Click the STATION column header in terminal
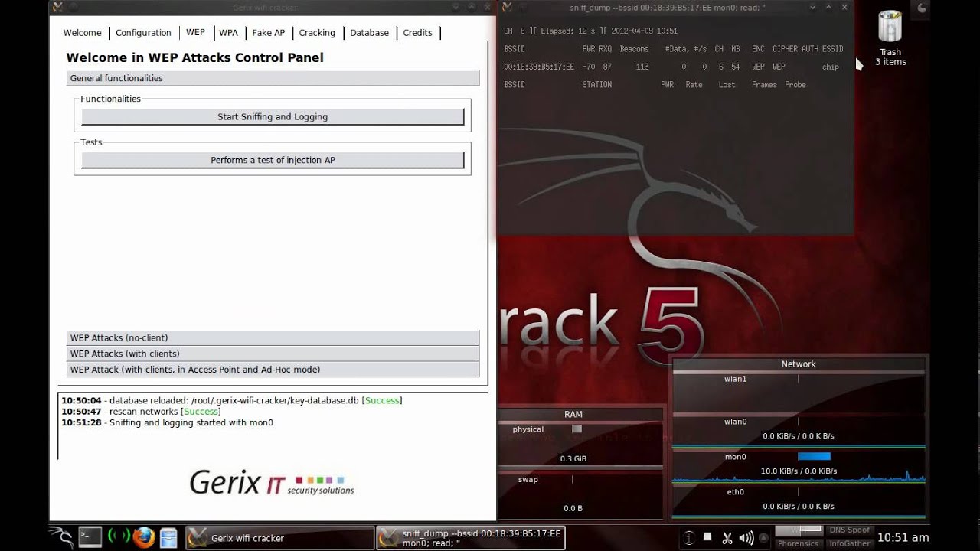 coord(596,85)
